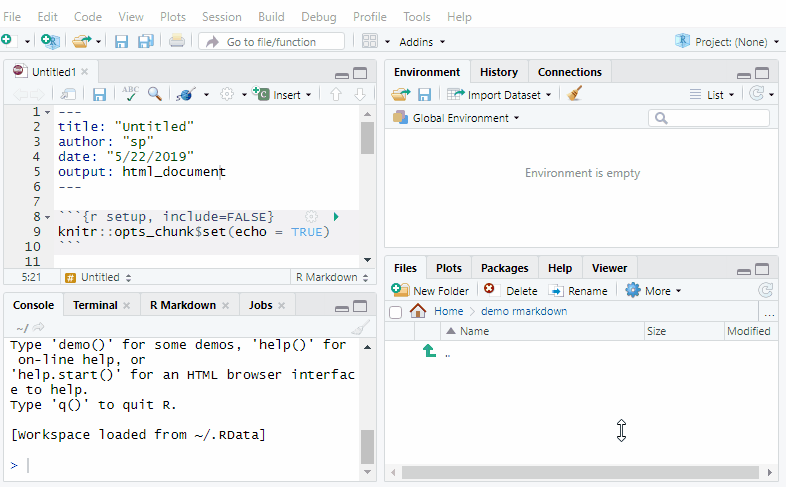Screen dimensions: 786x487
Task: Click the save all documents icon
Action: click(x=145, y=41)
